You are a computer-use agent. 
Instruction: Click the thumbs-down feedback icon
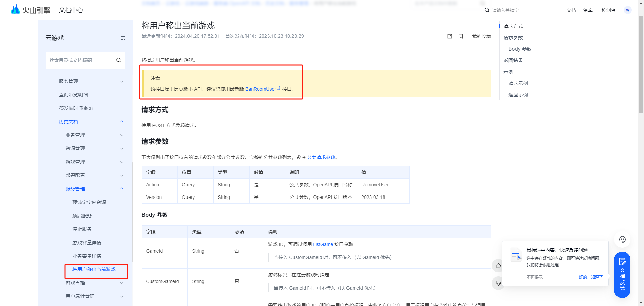coord(498,283)
